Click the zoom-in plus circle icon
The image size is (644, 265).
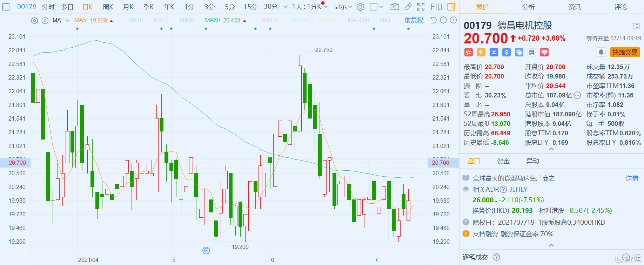[x=453, y=20]
